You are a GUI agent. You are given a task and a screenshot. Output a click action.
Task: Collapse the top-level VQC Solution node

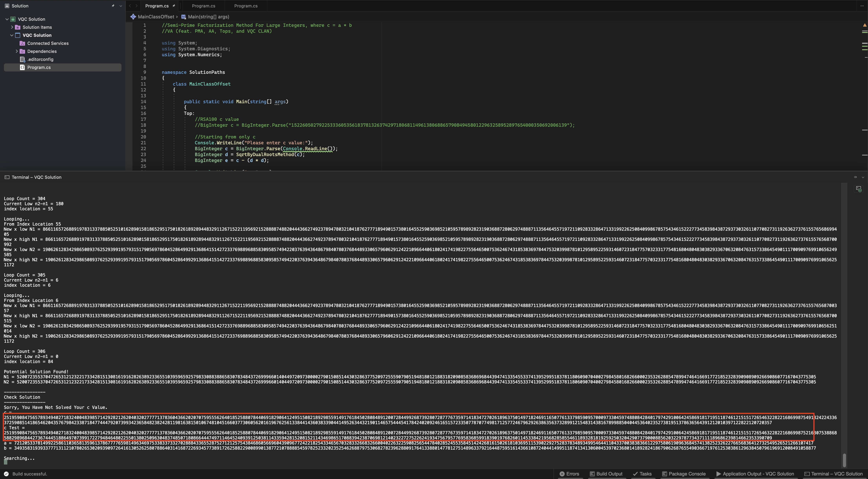[7, 19]
